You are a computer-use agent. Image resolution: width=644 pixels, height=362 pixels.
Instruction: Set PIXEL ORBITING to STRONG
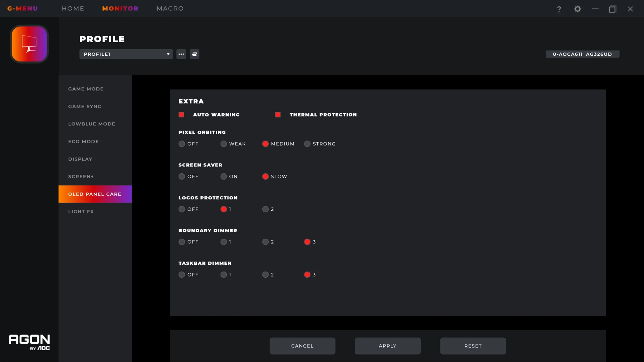coord(307,144)
